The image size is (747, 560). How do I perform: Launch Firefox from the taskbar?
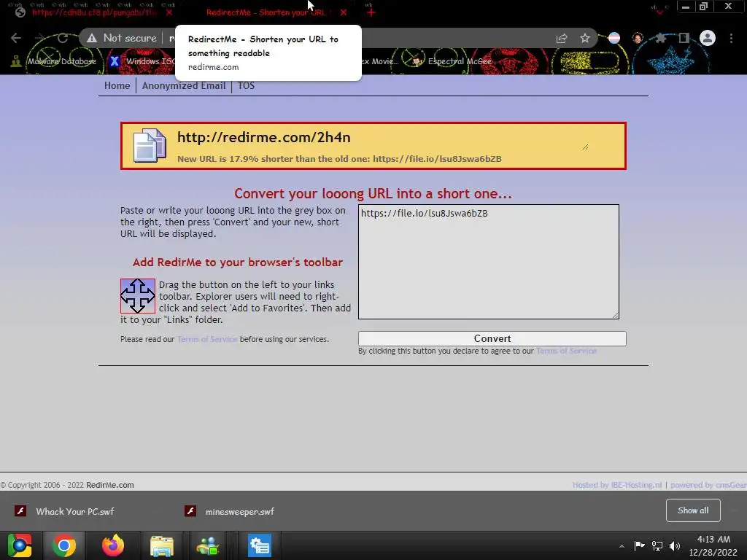click(113, 545)
